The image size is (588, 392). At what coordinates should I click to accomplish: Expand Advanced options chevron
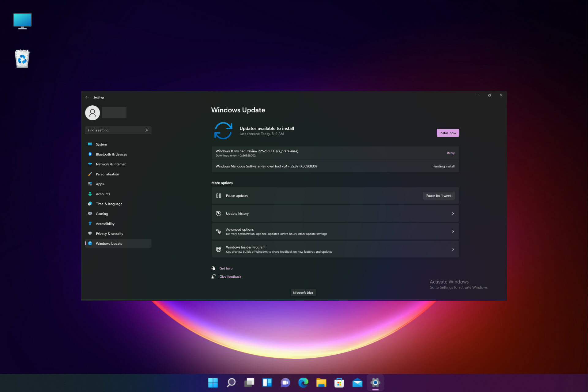(x=453, y=232)
